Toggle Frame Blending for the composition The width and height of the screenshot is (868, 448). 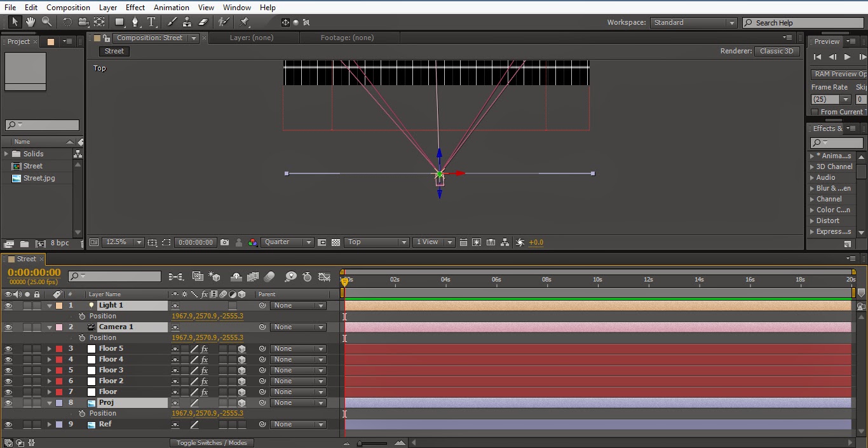click(x=252, y=276)
